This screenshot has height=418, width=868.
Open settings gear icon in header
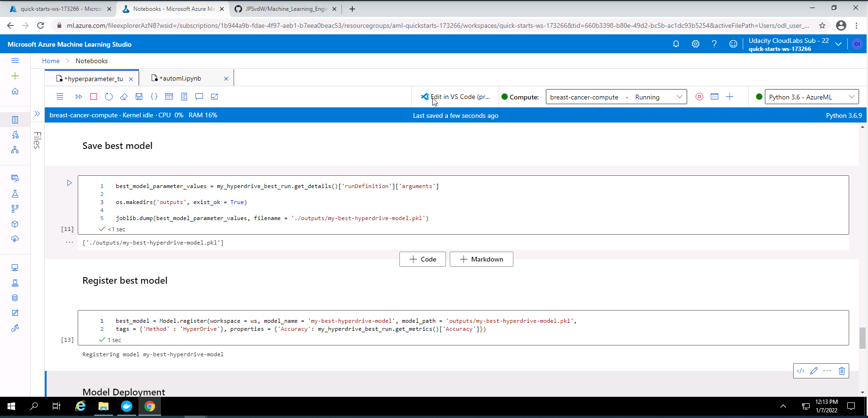coord(695,44)
